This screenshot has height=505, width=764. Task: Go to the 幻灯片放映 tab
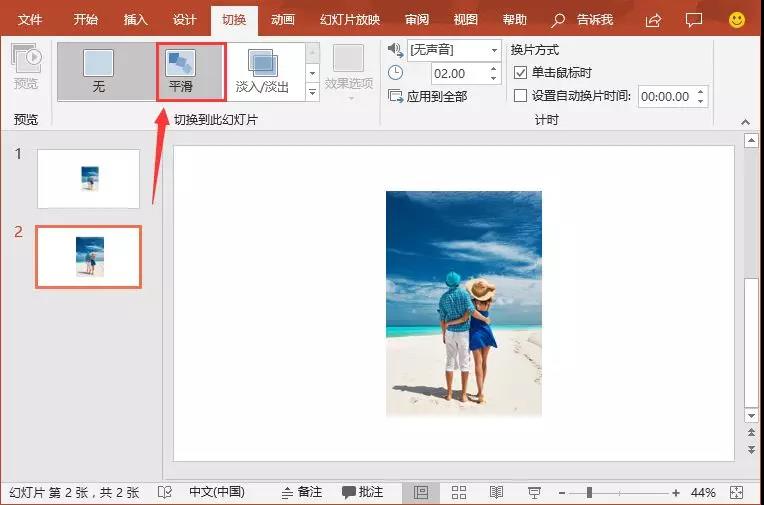(x=350, y=20)
